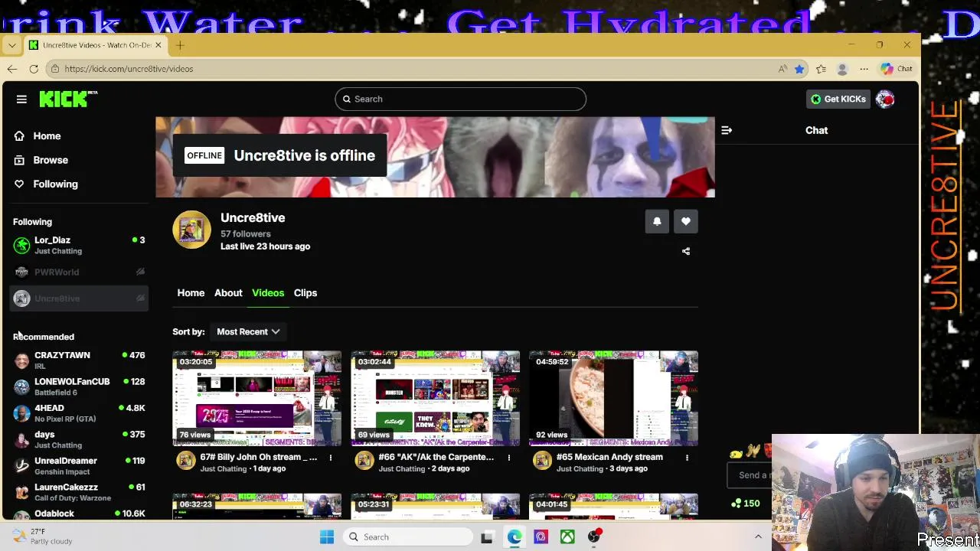This screenshot has height=551, width=980.
Task: Open the 06:32:23 video thumbnail
Action: (x=257, y=507)
